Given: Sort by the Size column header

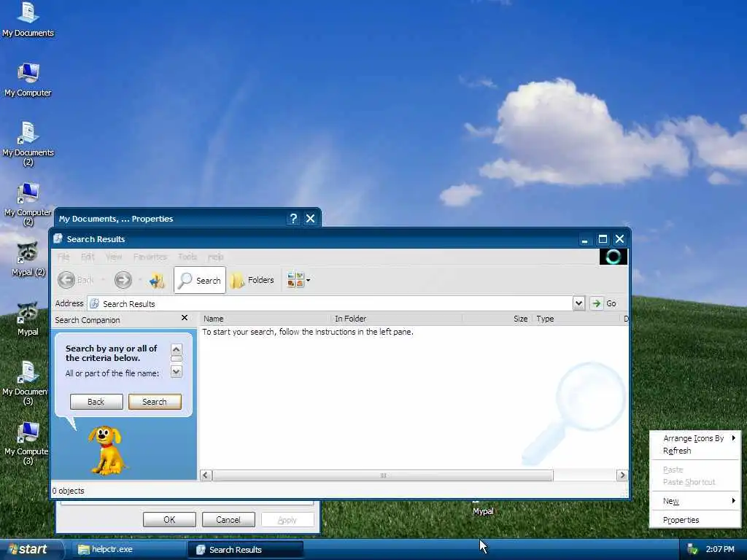Looking at the screenshot, I should tap(497, 319).
